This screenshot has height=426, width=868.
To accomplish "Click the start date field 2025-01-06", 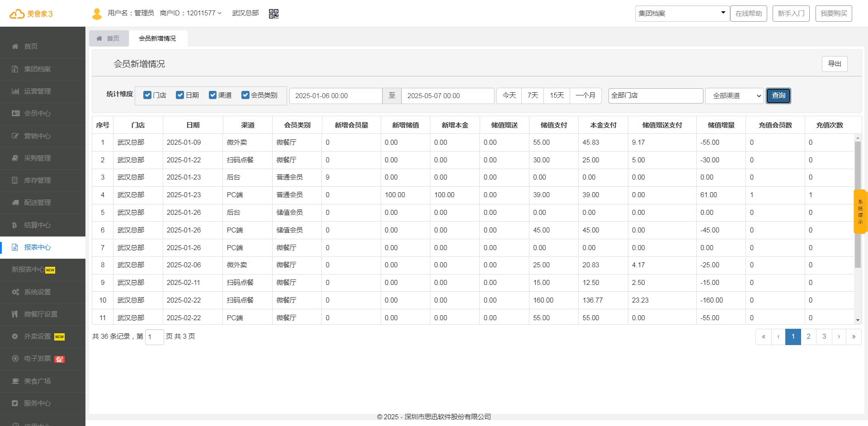I will coord(336,96).
